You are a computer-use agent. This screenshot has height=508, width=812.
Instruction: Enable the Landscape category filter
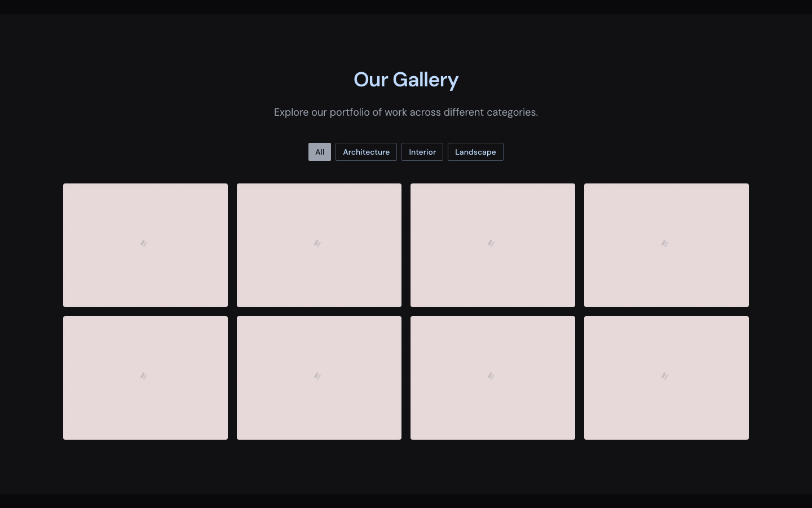click(x=475, y=152)
